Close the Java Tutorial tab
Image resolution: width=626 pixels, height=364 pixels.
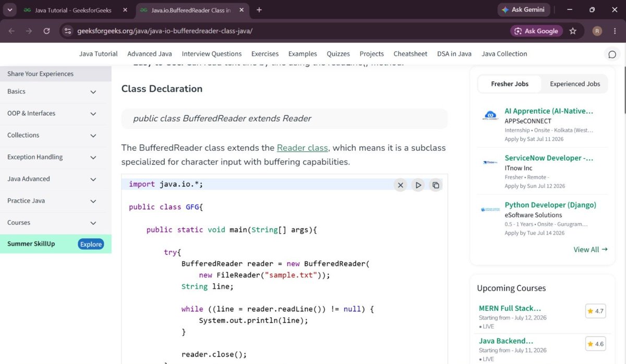coord(124,10)
